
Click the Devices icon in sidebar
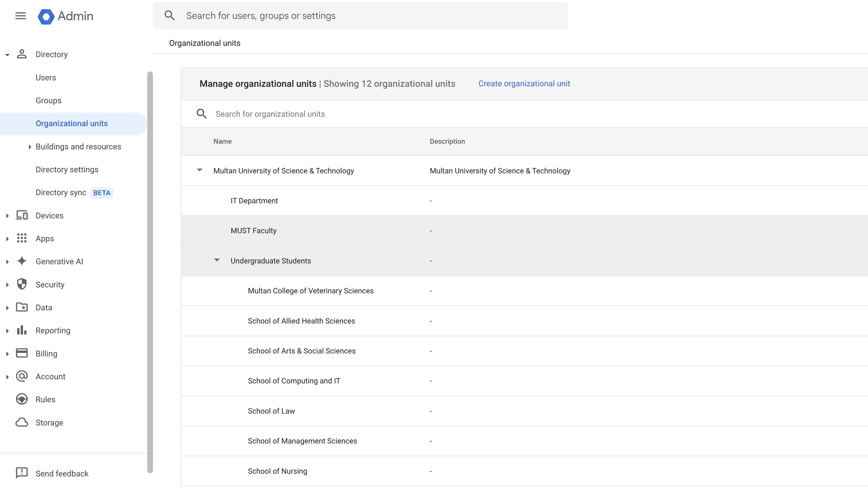click(x=22, y=215)
